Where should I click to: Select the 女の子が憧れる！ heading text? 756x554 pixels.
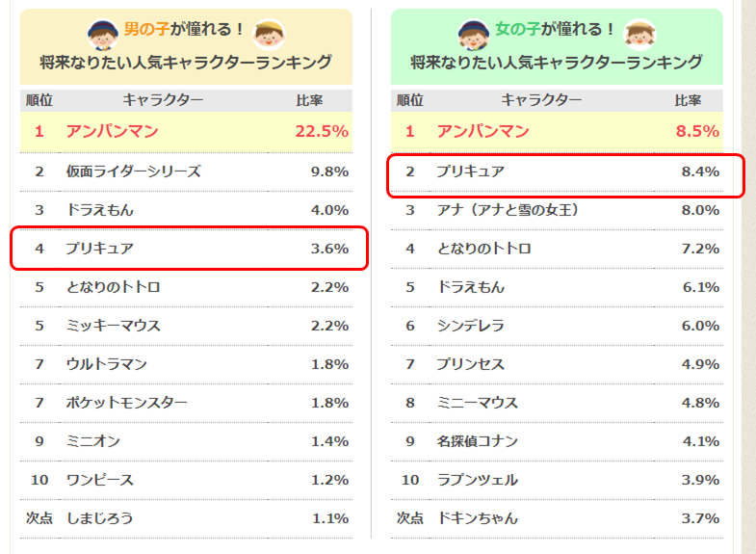point(556,30)
